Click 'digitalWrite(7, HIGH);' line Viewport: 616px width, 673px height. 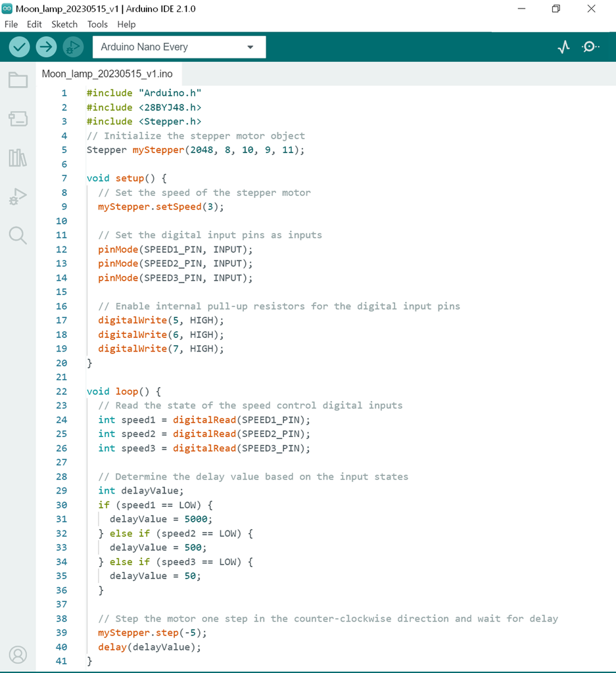tap(161, 348)
